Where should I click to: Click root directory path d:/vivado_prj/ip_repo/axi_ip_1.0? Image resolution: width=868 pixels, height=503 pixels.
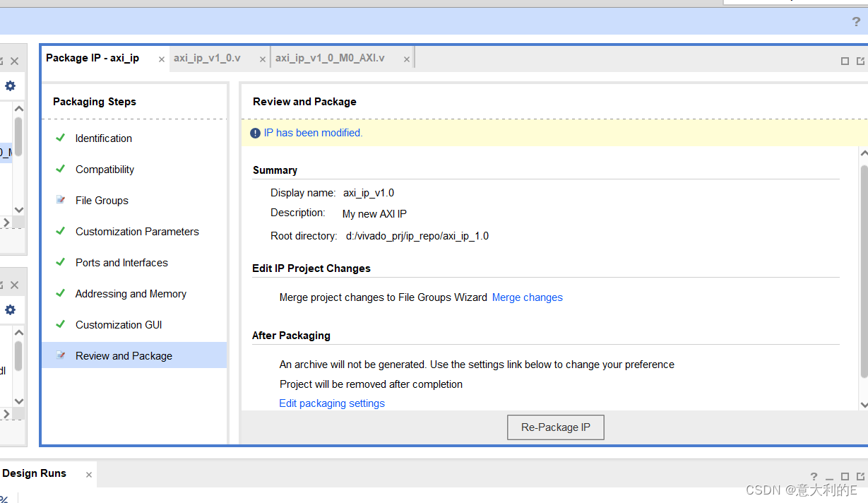[417, 236]
